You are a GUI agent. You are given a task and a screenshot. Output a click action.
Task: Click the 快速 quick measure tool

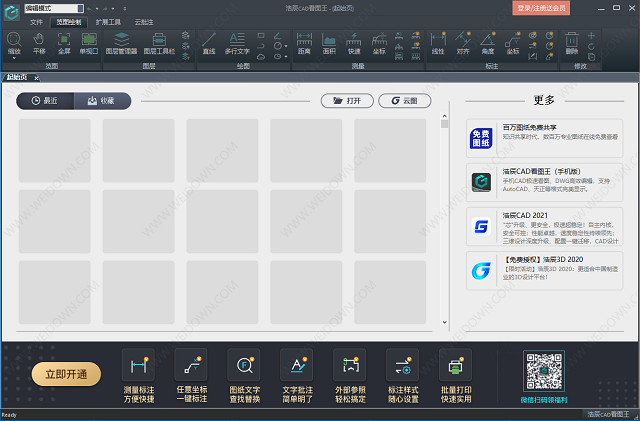click(354, 43)
